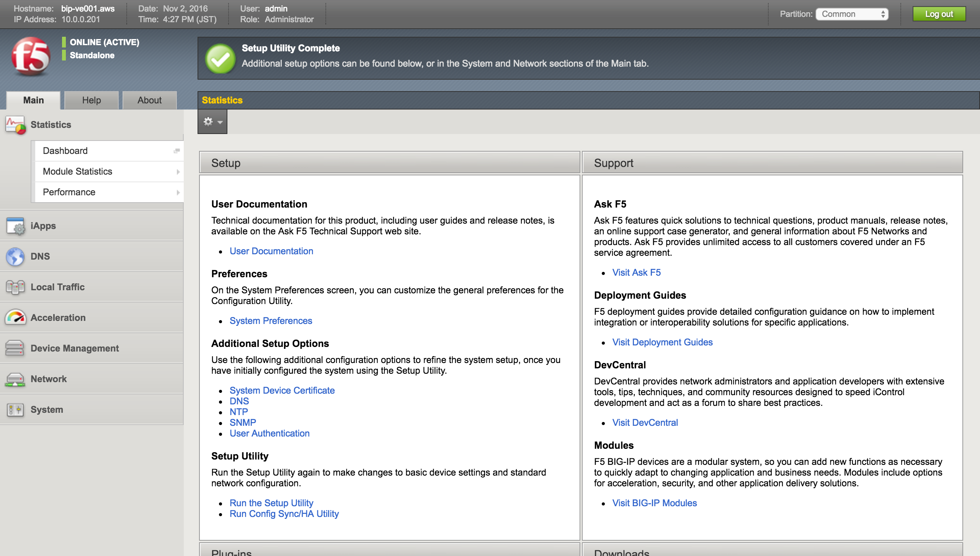Click the Standalone status text
980x556 pixels.
(x=92, y=55)
